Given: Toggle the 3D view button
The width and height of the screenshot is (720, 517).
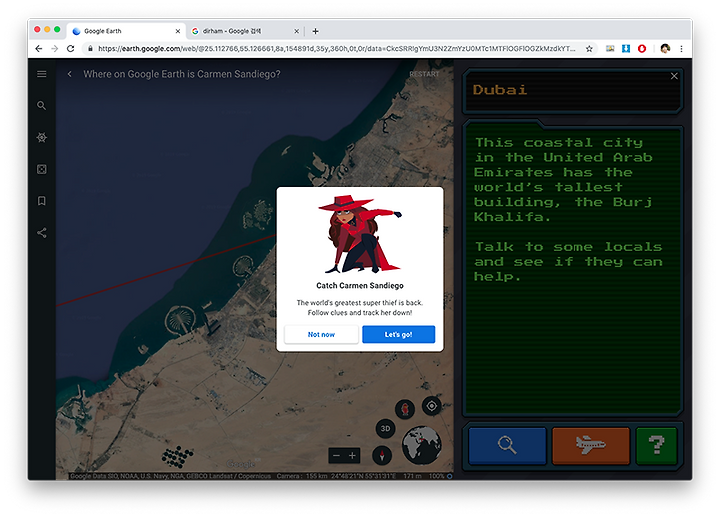Looking at the screenshot, I should [x=385, y=428].
